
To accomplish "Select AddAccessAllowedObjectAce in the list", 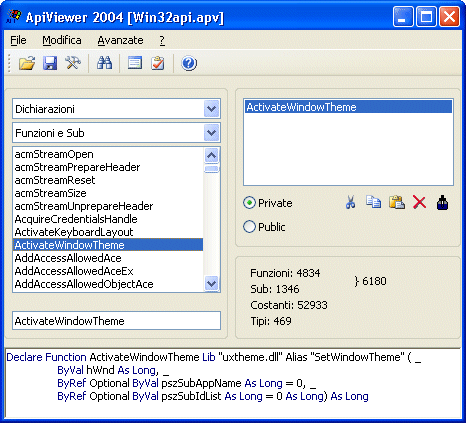I will [x=108, y=284].
